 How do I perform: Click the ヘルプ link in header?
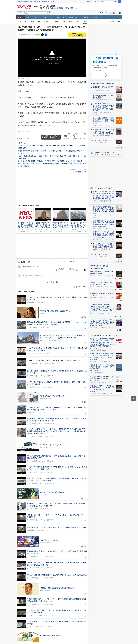[x=94, y=2]
